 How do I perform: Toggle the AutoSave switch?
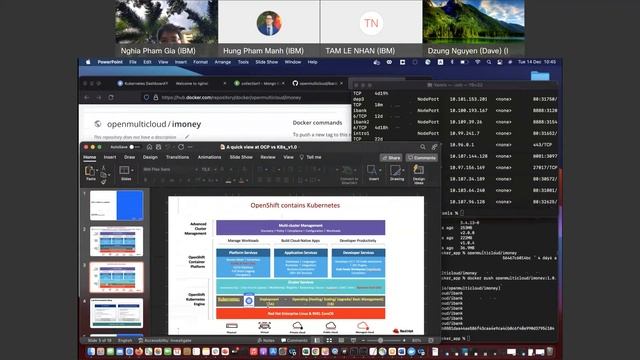[x=134, y=147]
